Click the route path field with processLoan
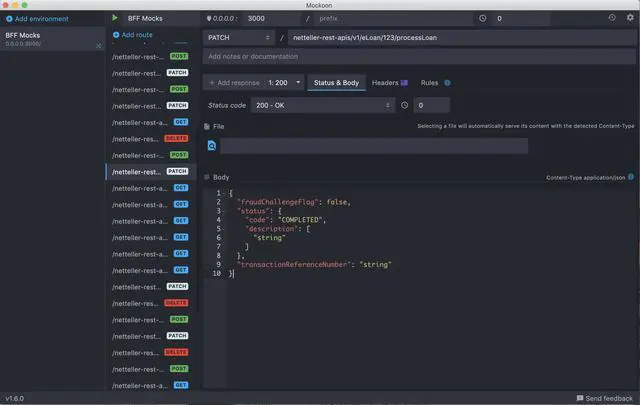The width and height of the screenshot is (640, 405). pos(462,38)
